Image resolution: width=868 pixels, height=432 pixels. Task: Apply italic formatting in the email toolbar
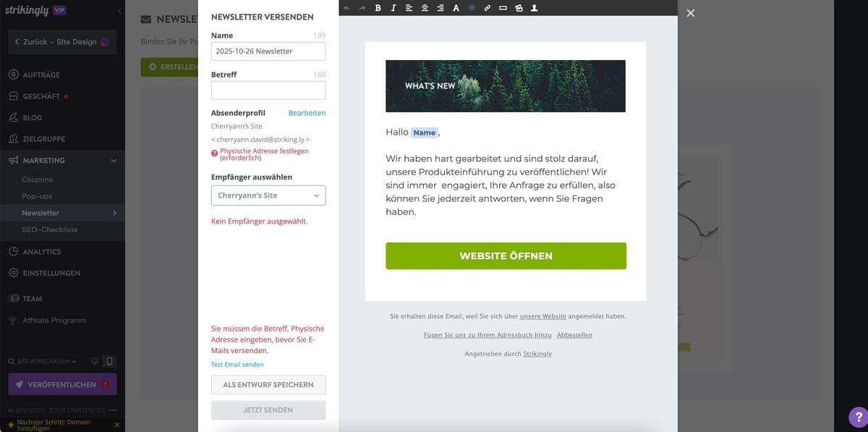pos(393,8)
